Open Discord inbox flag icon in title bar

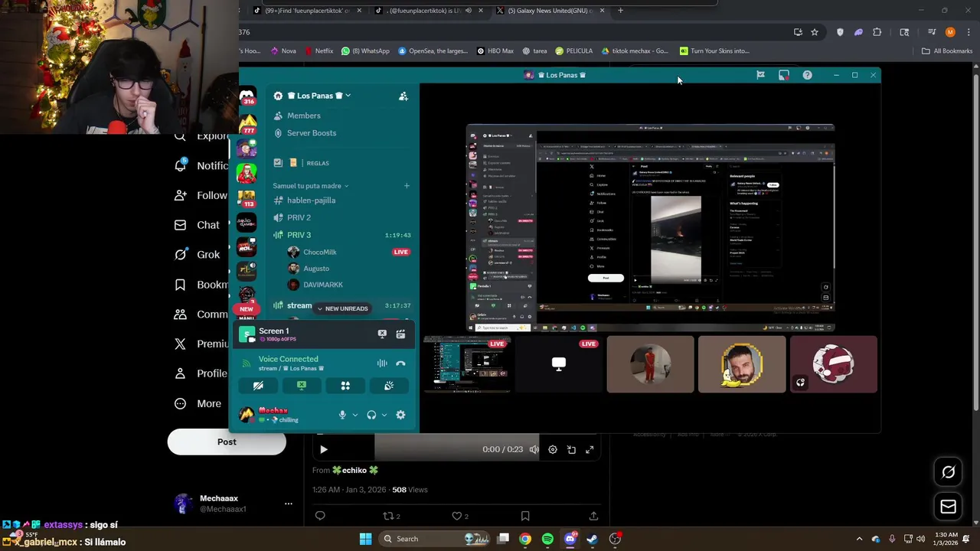760,75
